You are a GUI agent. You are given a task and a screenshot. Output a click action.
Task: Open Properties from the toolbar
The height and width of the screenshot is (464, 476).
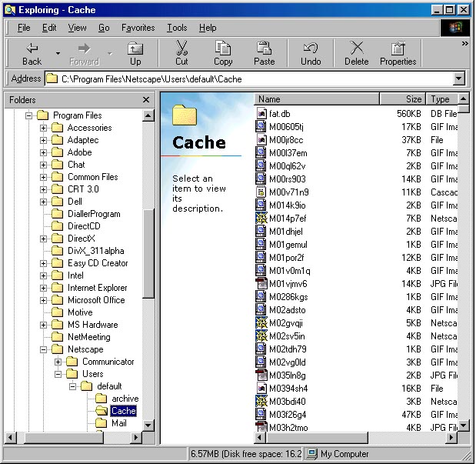398,54
